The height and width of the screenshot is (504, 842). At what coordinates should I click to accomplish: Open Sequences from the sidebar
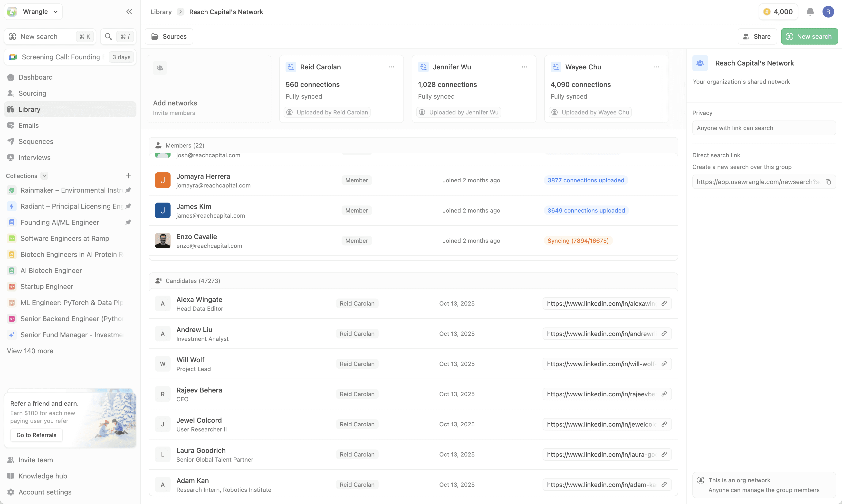(36, 141)
